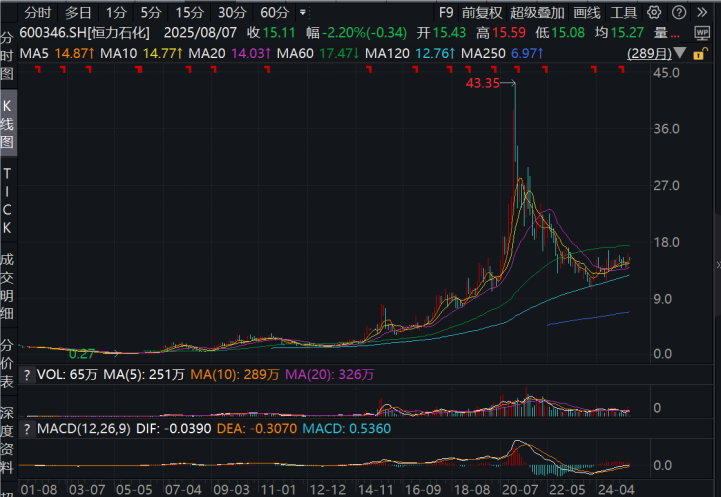Viewport: 721px width, 497px height.
Task: Click the MA10 14.77 indicator label
Action: [x=141, y=53]
